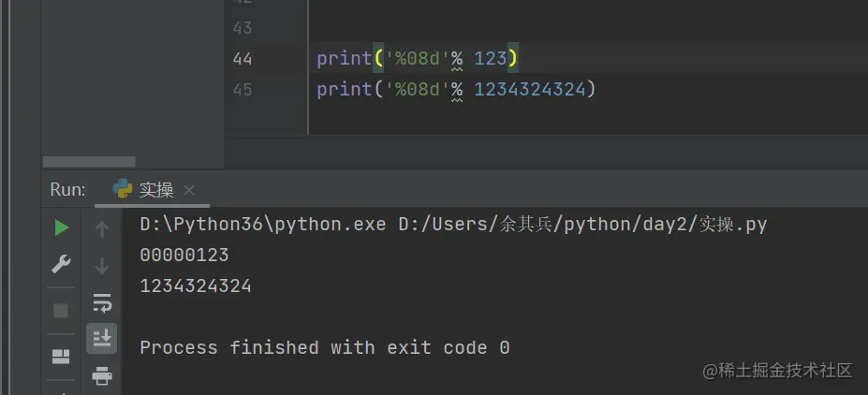Click the Stop process square icon

pyautogui.click(x=61, y=310)
